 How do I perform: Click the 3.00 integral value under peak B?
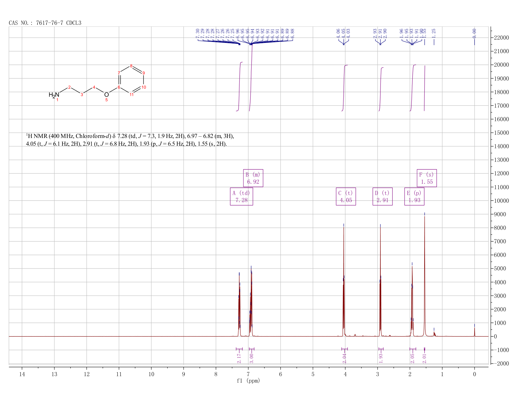(251, 358)
